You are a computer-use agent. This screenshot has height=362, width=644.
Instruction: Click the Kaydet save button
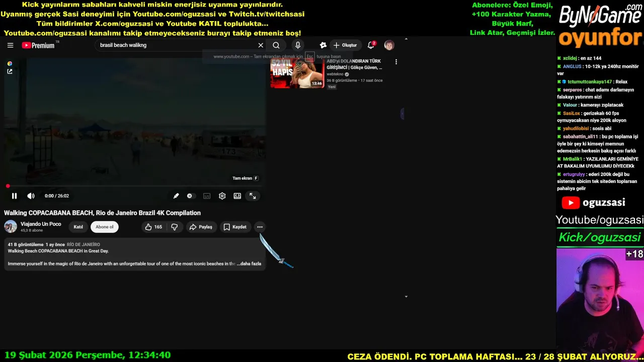pyautogui.click(x=235, y=227)
